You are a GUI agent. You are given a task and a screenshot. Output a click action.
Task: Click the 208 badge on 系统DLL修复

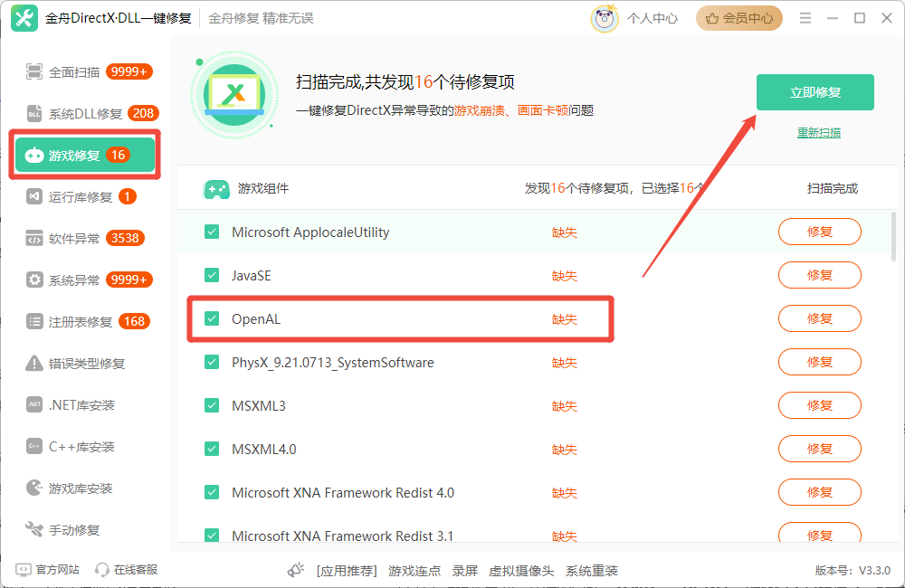tap(143, 113)
